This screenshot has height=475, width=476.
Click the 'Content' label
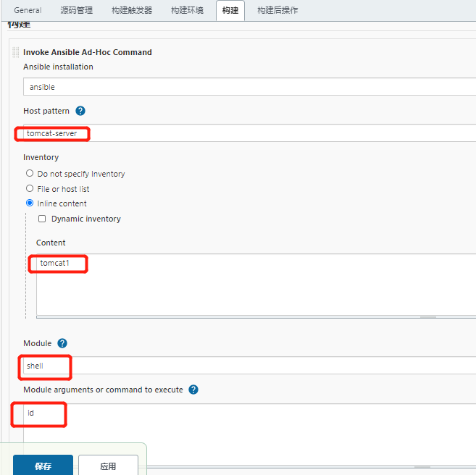click(x=51, y=243)
